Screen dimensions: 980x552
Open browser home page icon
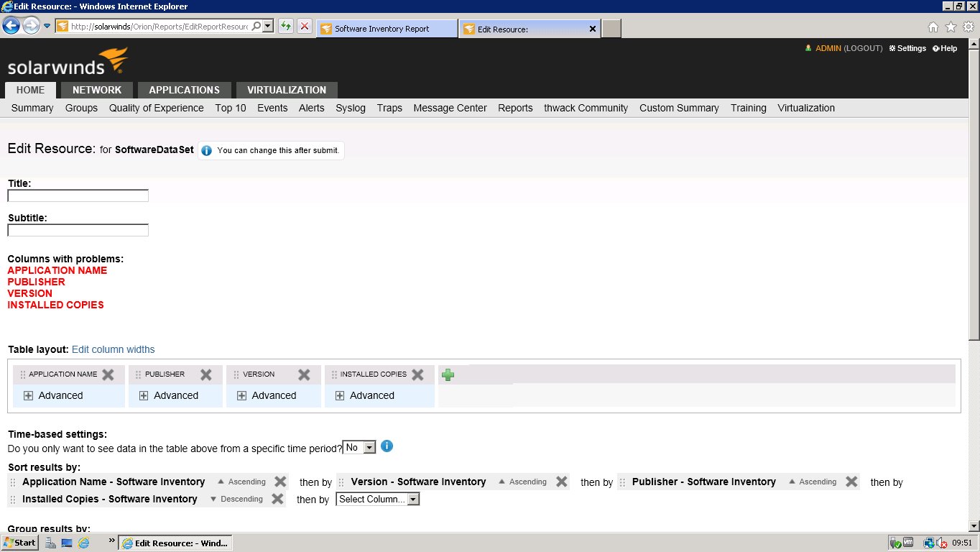pos(933,27)
